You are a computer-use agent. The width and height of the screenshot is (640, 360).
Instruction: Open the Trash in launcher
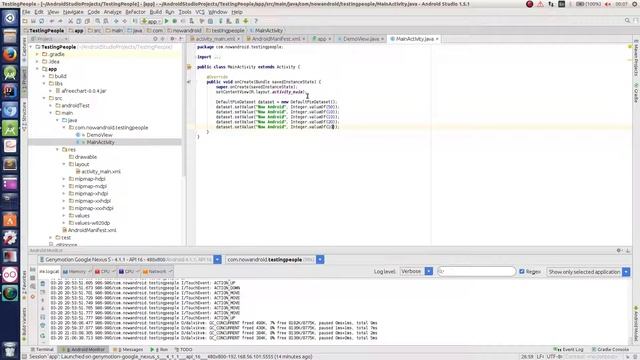10,350
